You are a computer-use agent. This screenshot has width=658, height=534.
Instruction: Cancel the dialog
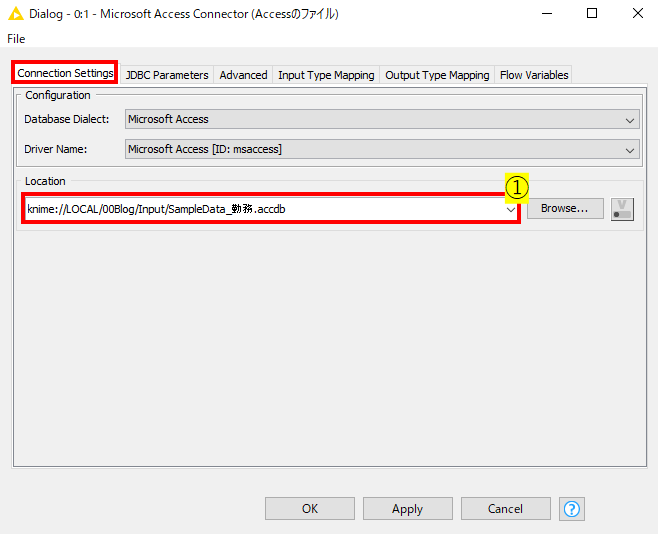tap(506, 508)
